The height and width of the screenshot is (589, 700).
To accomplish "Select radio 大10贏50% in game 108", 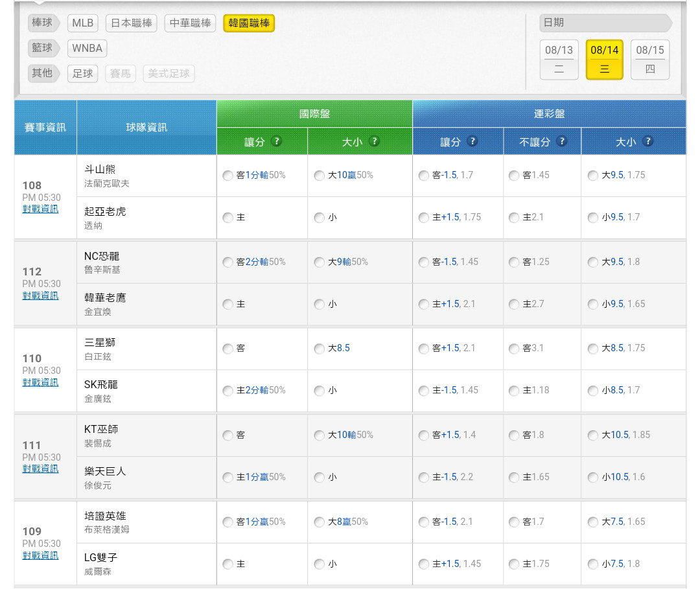I will 319,176.
